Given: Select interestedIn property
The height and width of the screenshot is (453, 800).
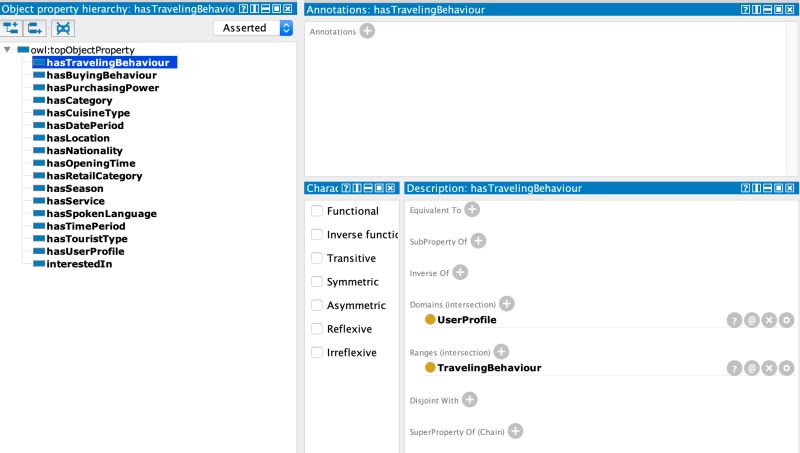Looking at the screenshot, I should 79,264.
